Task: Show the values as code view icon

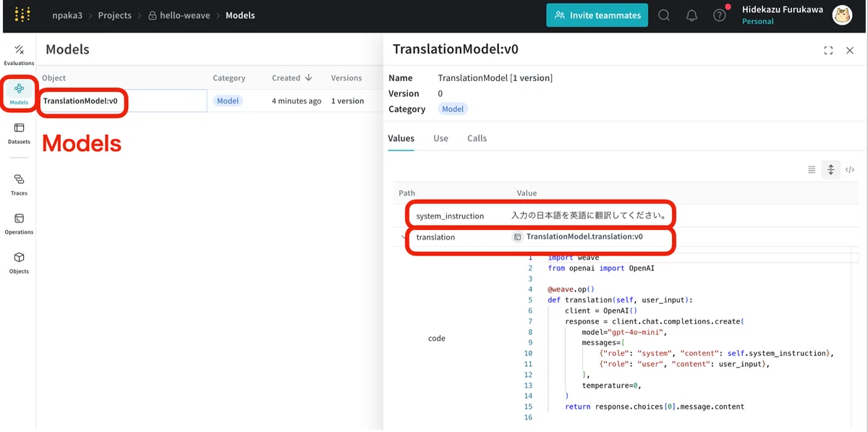Action: [850, 170]
